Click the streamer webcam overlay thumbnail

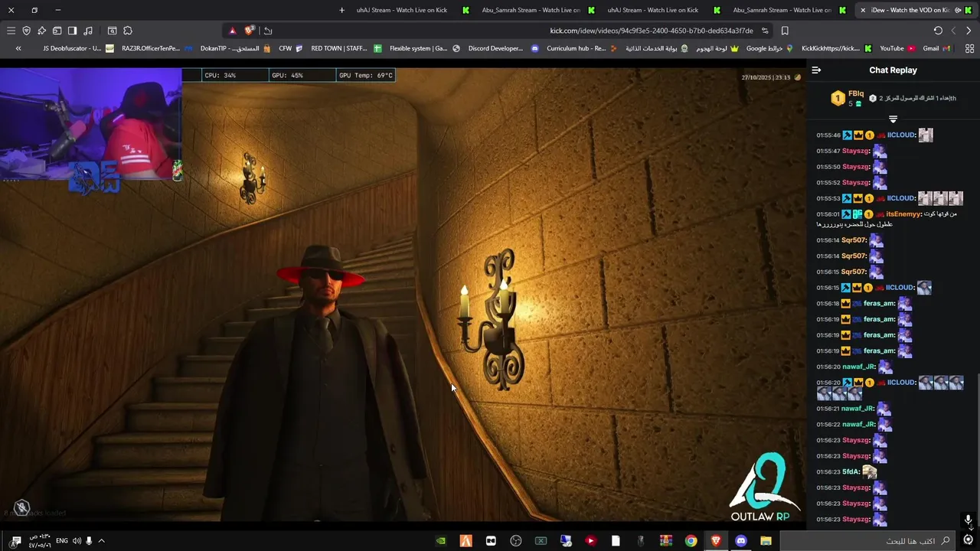[x=90, y=125]
